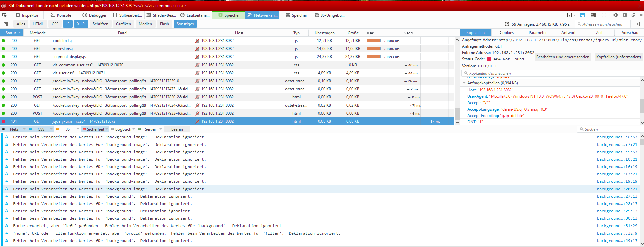Switch to the Cookies tab

point(506,33)
